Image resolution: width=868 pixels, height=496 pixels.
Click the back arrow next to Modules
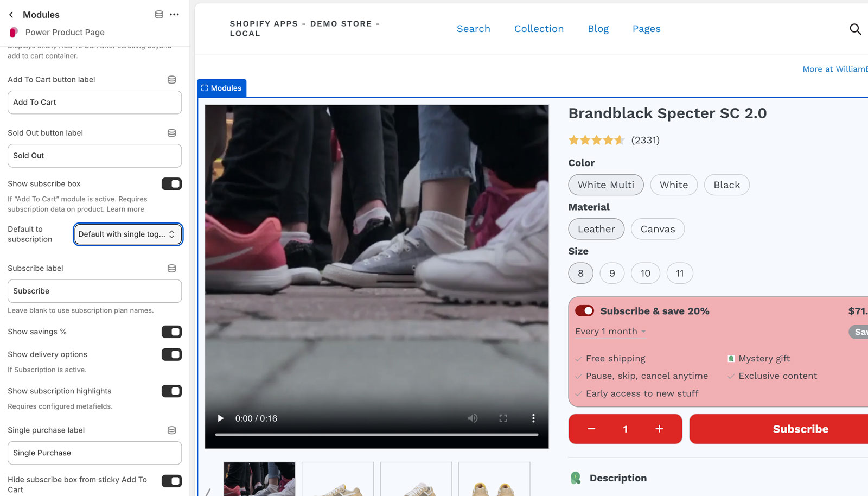(x=11, y=14)
